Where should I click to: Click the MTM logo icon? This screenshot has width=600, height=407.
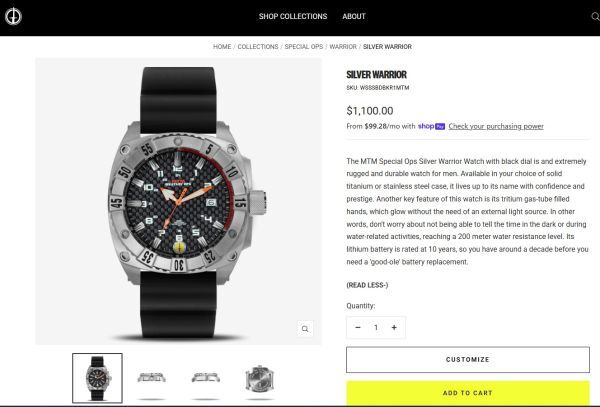pos(13,16)
